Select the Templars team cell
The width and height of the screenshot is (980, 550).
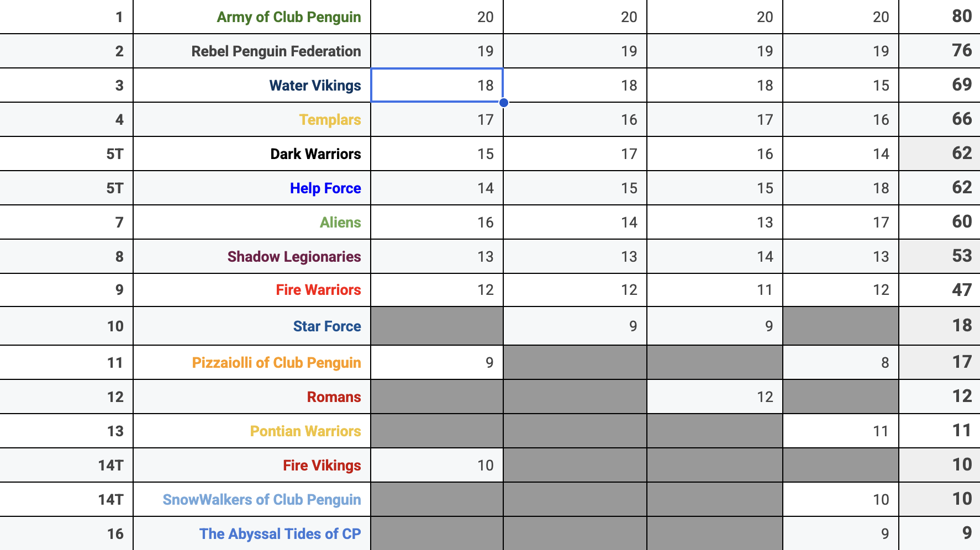coord(252,120)
